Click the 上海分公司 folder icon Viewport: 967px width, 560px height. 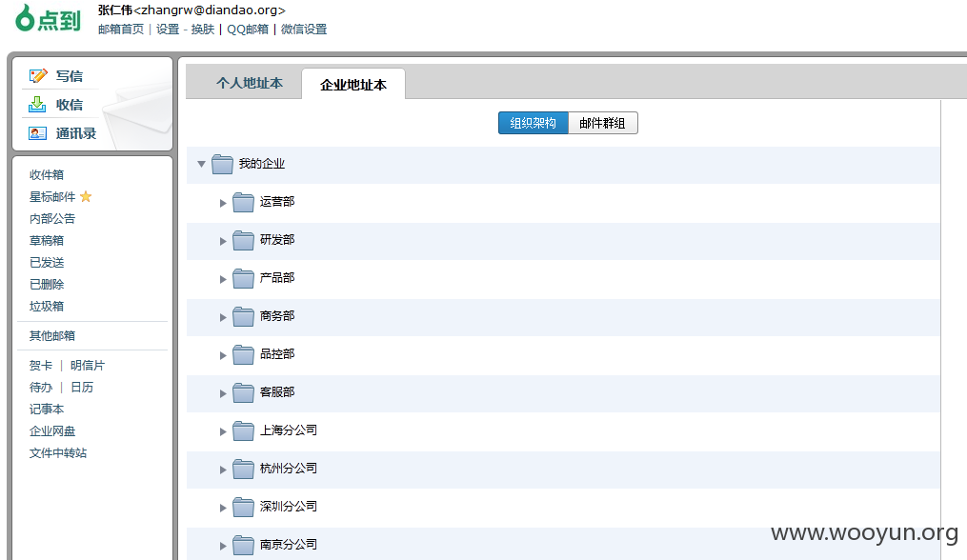coord(243,431)
